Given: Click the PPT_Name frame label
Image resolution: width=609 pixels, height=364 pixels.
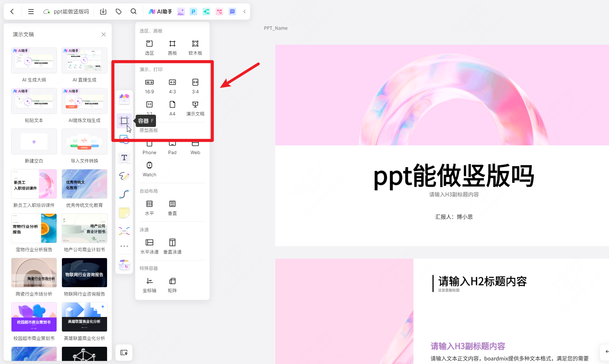Looking at the screenshot, I should point(276,28).
